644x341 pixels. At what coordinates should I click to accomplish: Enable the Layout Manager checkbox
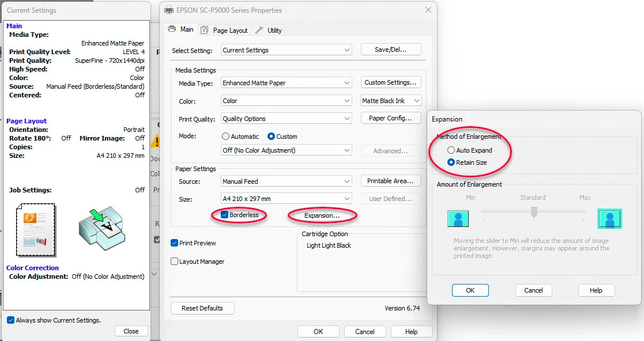(174, 262)
